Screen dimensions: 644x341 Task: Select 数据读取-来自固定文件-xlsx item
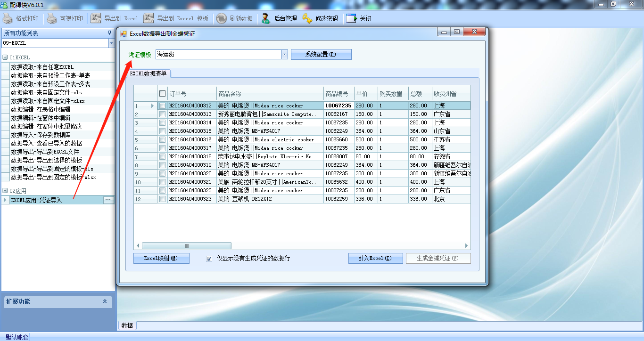pos(48,101)
